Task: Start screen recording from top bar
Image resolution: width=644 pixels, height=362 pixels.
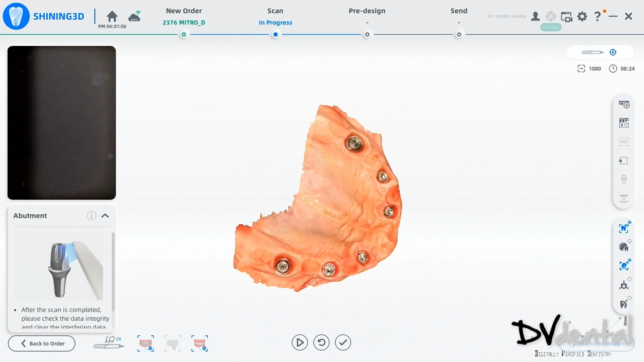Action: click(x=566, y=17)
